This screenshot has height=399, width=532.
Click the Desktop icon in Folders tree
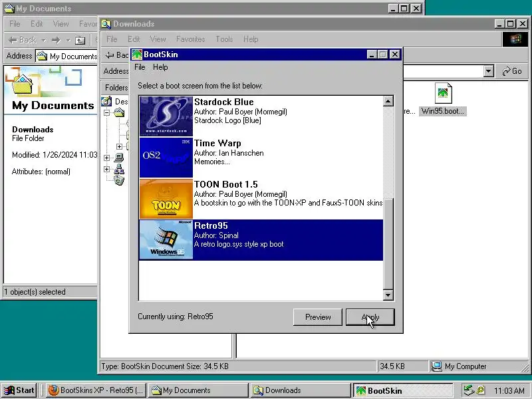point(106,101)
